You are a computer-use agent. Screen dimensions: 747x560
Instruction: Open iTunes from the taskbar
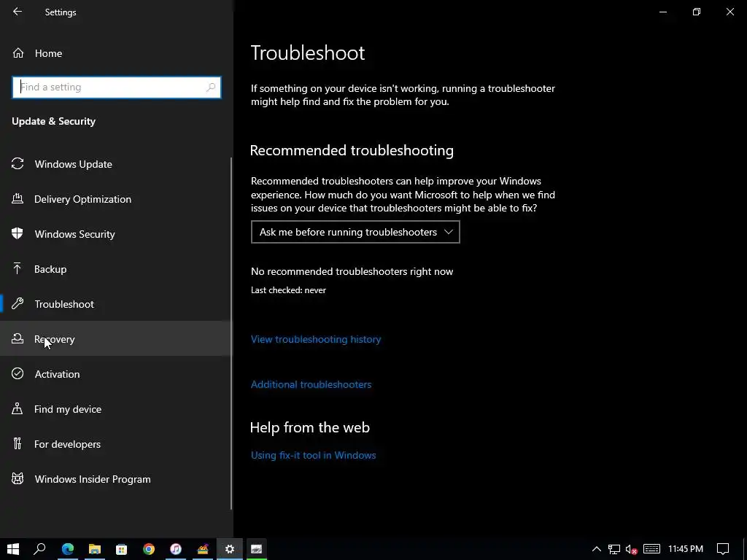176,549
